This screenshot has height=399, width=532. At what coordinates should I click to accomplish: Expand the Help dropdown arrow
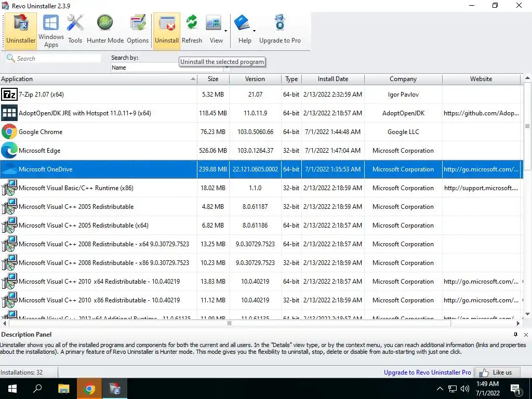[x=254, y=31]
